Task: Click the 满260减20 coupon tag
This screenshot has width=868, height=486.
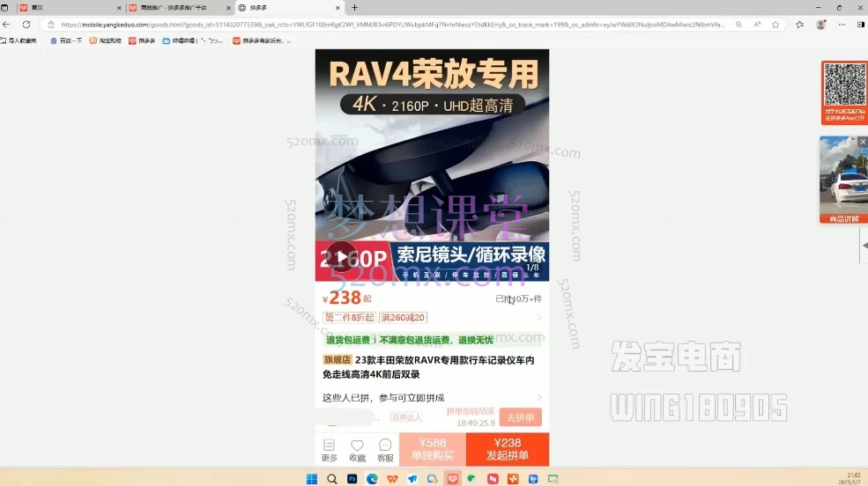Action: 403,317
